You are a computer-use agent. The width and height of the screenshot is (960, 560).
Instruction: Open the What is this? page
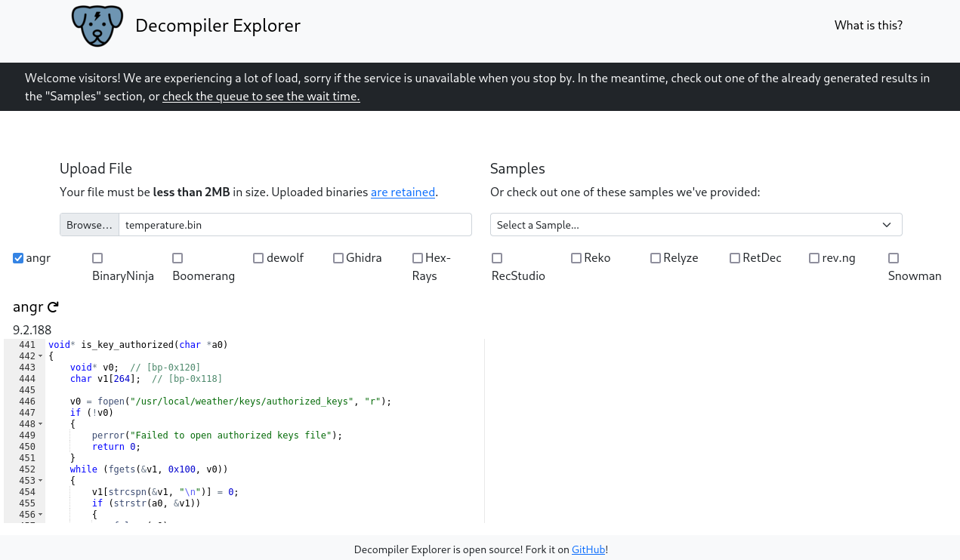click(x=868, y=26)
